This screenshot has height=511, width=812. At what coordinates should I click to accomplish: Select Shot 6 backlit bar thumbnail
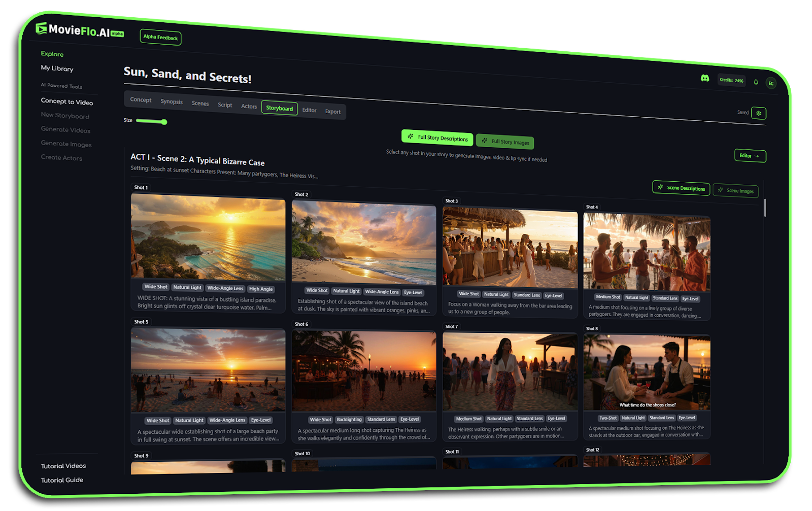[x=364, y=371]
